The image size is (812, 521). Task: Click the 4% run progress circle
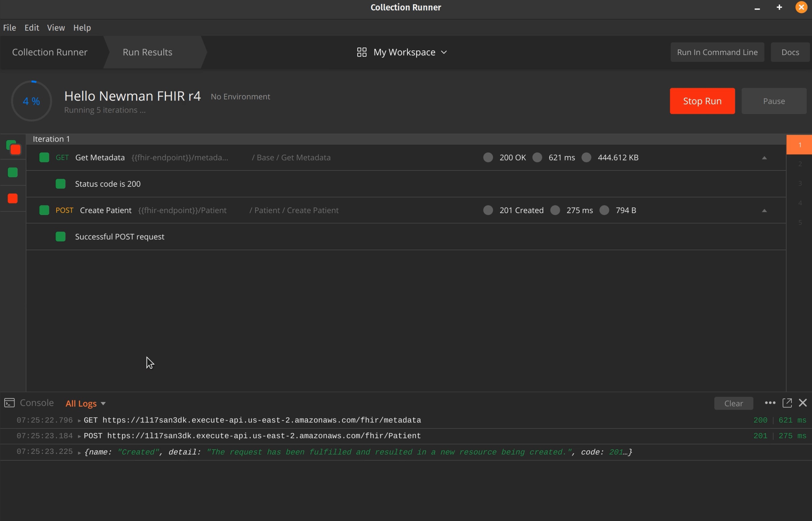pyautogui.click(x=31, y=101)
